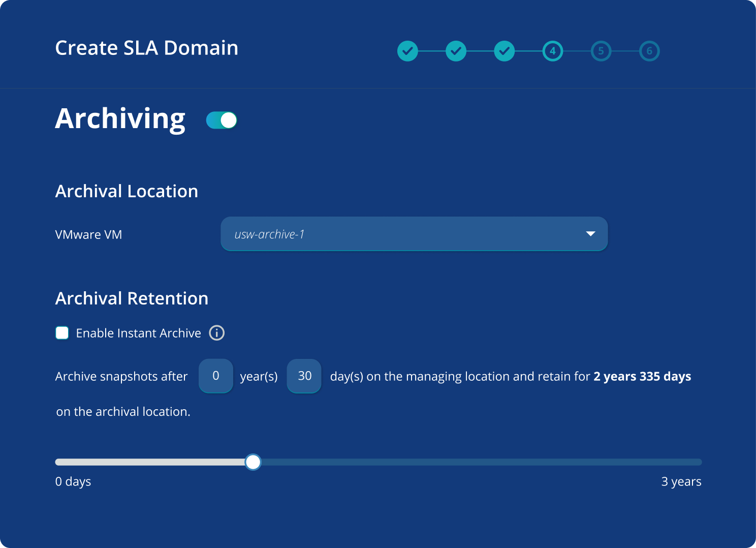Click the Enable Instant Archive label
The width and height of the screenshot is (756, 548).
coord(138,333)
